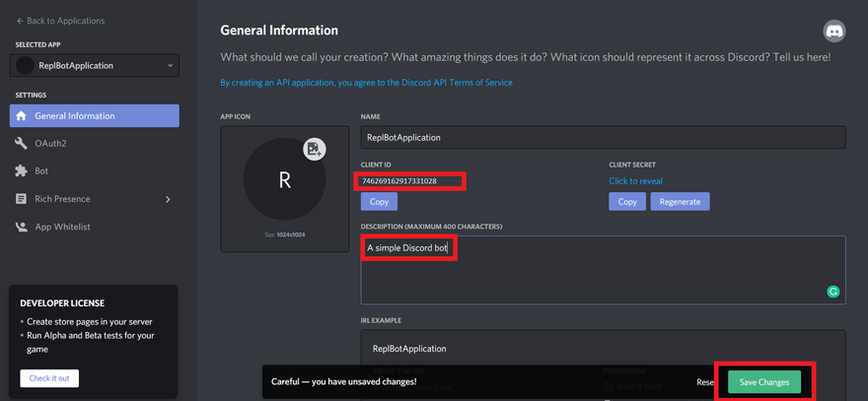Click the Discord logo icon

tap(833, 32)
